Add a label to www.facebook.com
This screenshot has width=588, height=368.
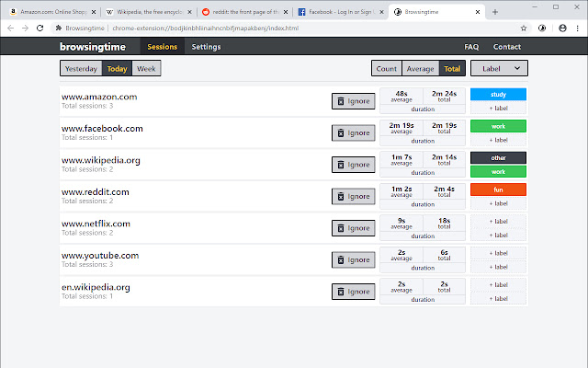click(x=498, y=140)
